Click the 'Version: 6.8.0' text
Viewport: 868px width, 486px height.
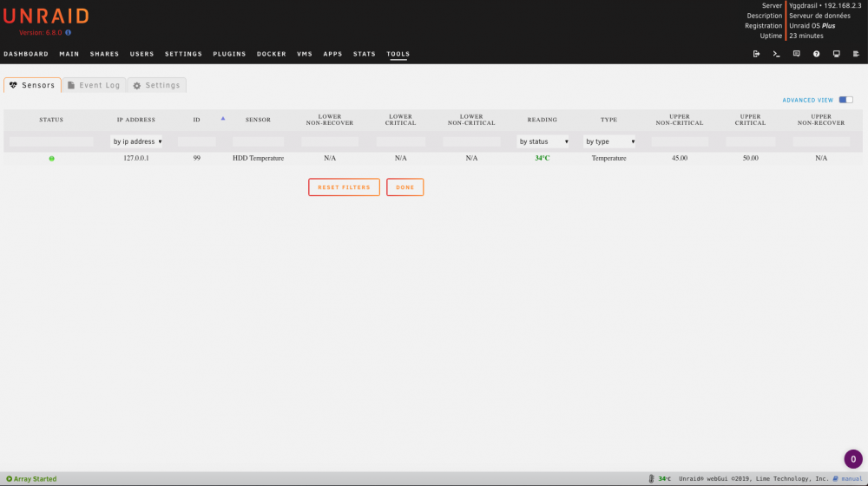pos(41,33)
